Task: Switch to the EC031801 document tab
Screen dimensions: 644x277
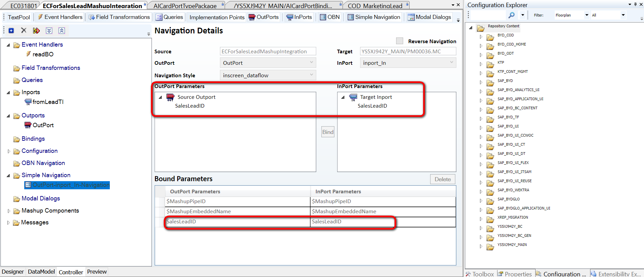Action: [24, 6]
